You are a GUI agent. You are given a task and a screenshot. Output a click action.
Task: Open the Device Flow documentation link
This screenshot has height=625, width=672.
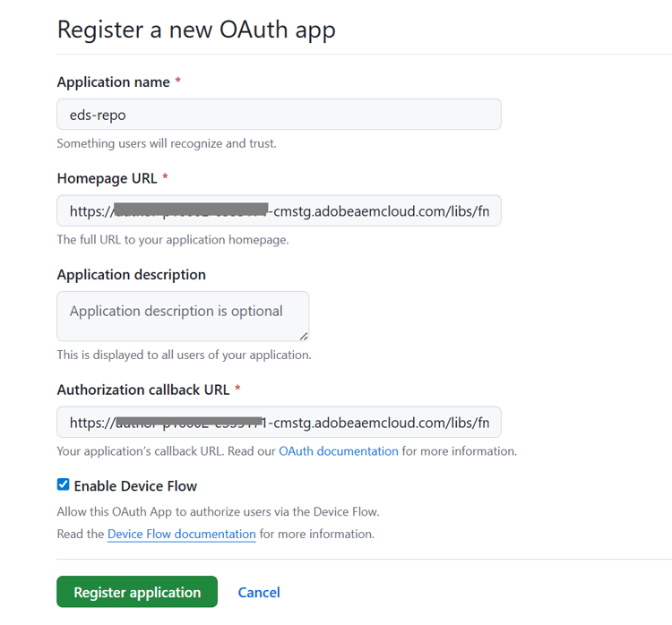(181, 534)
